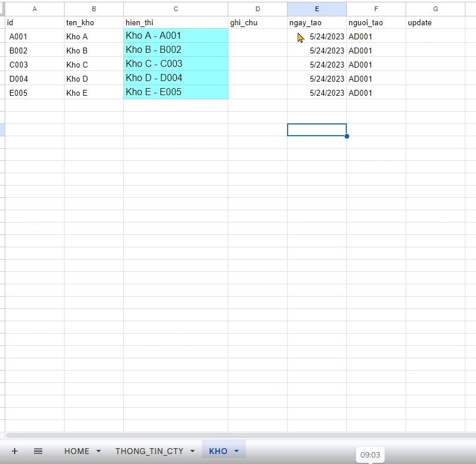Select highlighted cell 'Kho C - C003'
Image resolution: width=476 pixels, height=464 pixels.
pos(175,64)
